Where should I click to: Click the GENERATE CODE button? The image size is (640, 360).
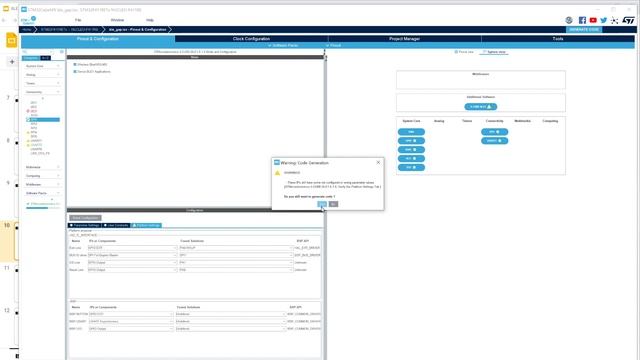click(584, 29)
